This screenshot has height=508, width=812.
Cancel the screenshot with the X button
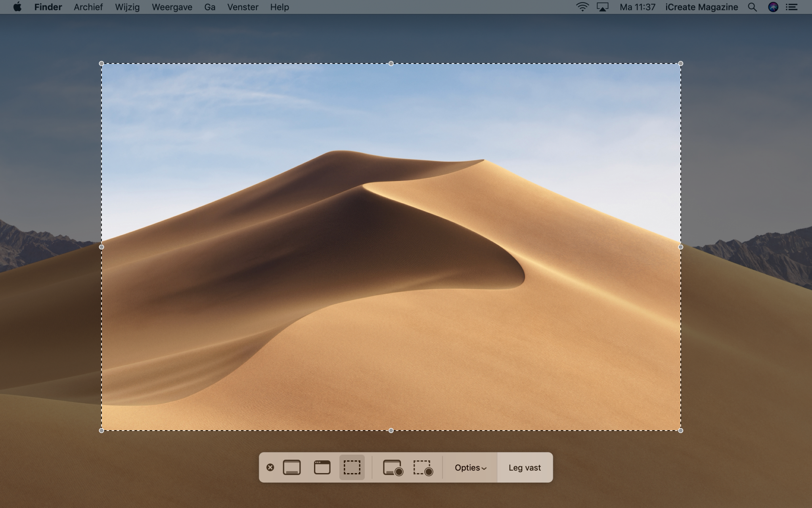click(x=271, y=468)
